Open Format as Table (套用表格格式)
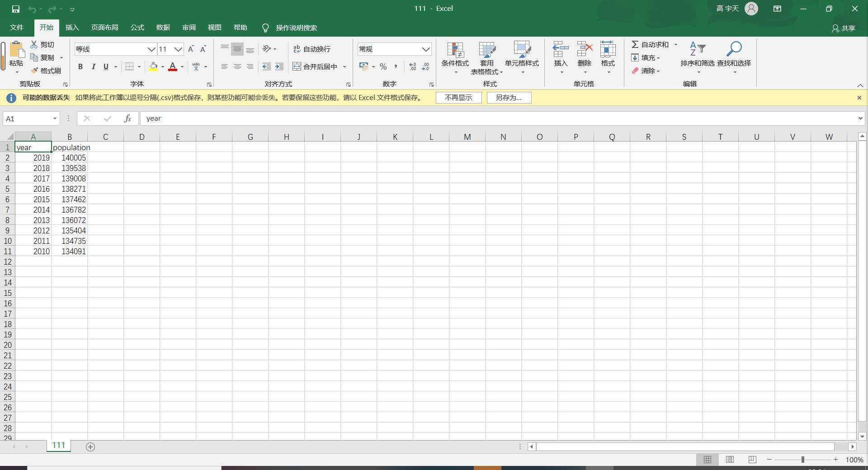Image resolution: width=868 pixels, height=470 pixels. tap(487, 58)
